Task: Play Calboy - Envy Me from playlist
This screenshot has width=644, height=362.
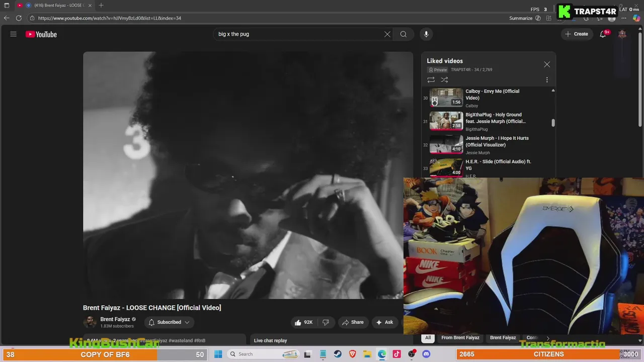Action: (488, 98)
